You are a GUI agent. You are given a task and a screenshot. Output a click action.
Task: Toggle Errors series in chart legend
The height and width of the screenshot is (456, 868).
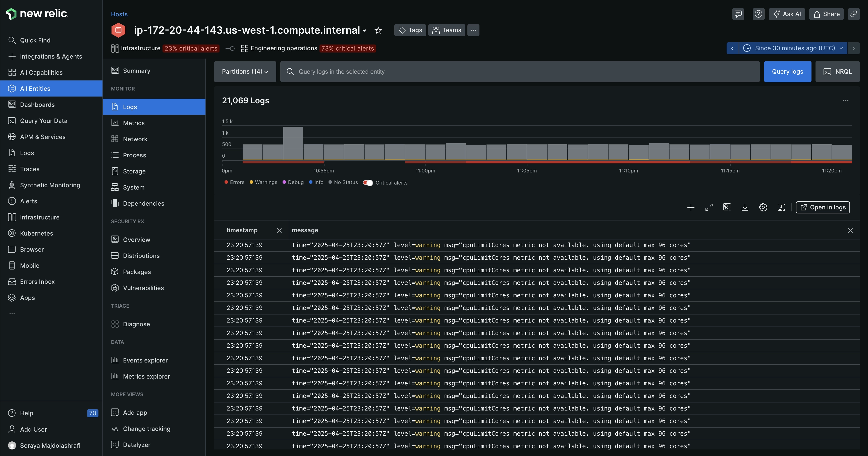tap(234, 183)
